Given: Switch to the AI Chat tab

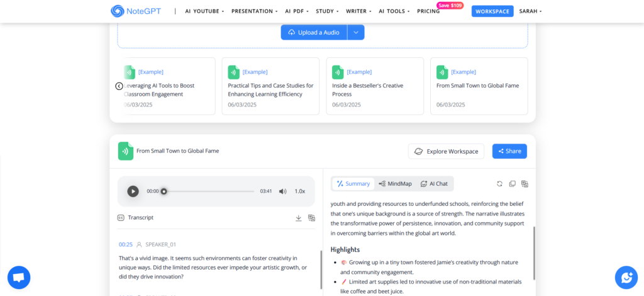Looking at the screenshot, I should click(434, 184).
